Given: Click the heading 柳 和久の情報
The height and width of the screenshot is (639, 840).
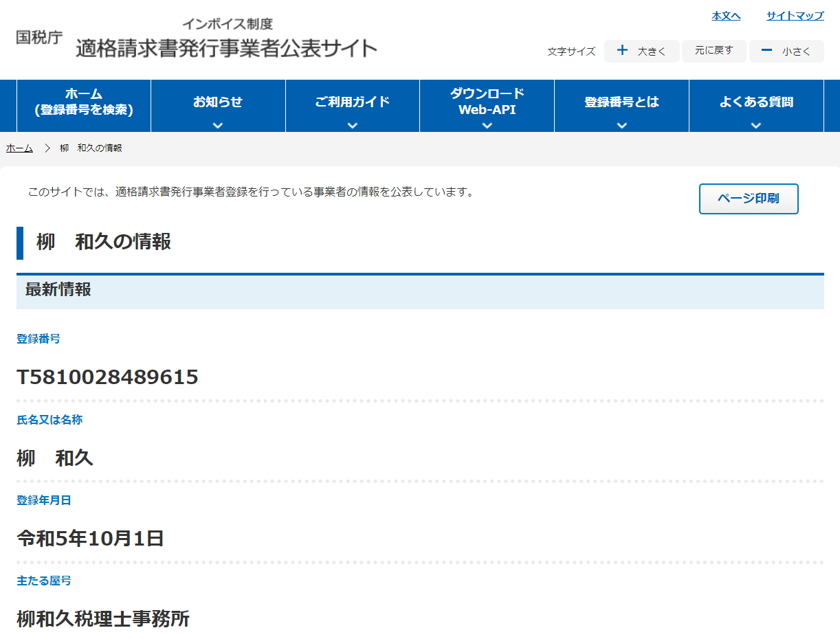Looking at the screenshot, I should pyautogui.click(x=104, y=242).
